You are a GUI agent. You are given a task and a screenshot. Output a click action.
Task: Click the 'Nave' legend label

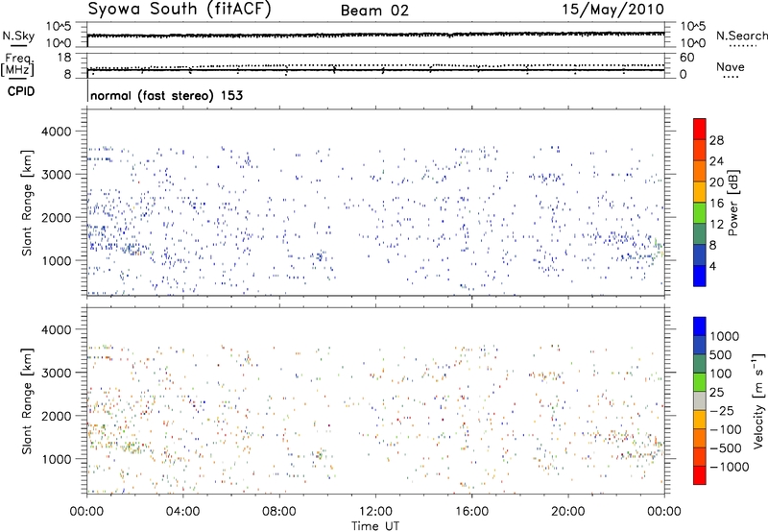pyautogui.click(x=731, y=66)
